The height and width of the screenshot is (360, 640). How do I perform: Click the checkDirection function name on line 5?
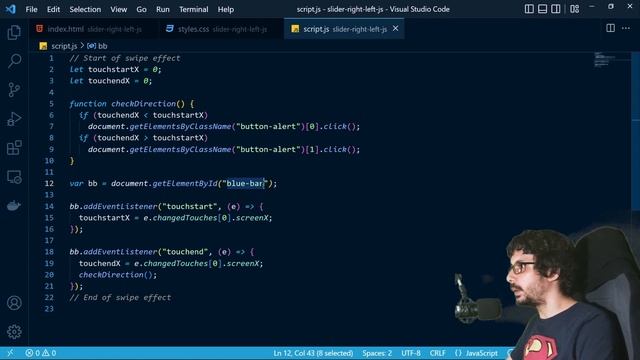[x=143, y=104]
